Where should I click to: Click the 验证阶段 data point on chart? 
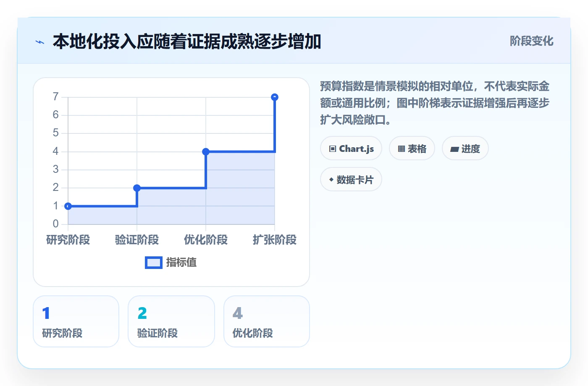coord(137,188)
